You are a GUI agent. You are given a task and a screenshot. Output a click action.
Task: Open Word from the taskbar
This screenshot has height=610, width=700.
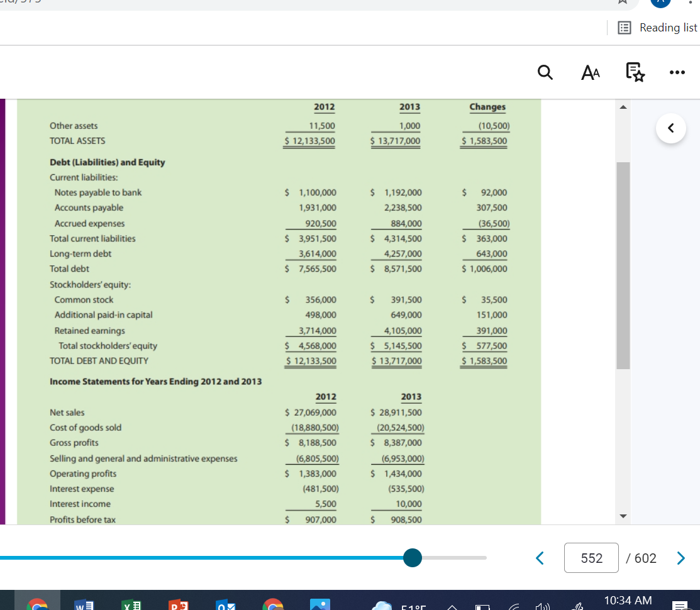[84, 605]
